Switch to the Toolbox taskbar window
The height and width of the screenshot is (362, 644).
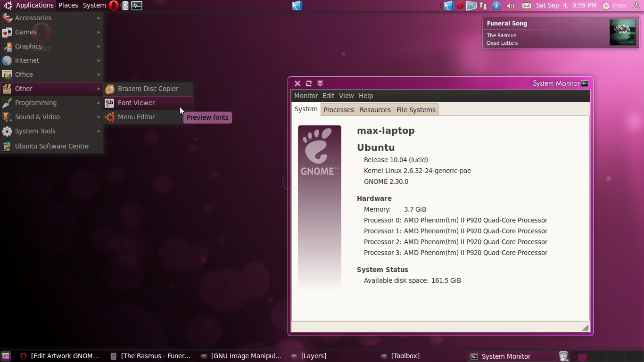421,356
